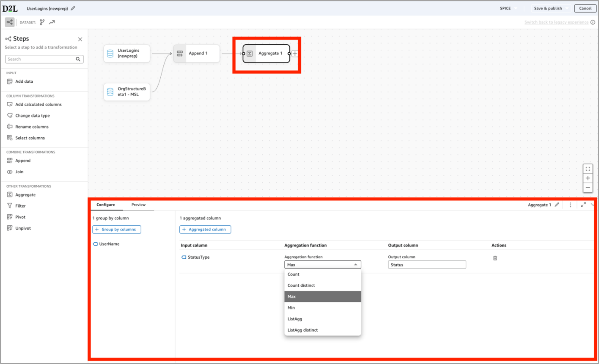The width and height of the screenshot is (599, 364).
Task: Open the Switch back to legacy experience link
Action: point(557,22)
